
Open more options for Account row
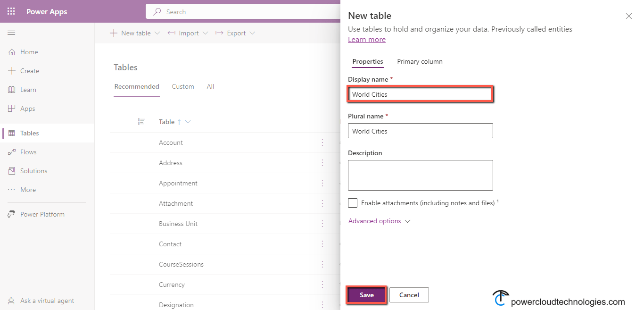[322, 142]
